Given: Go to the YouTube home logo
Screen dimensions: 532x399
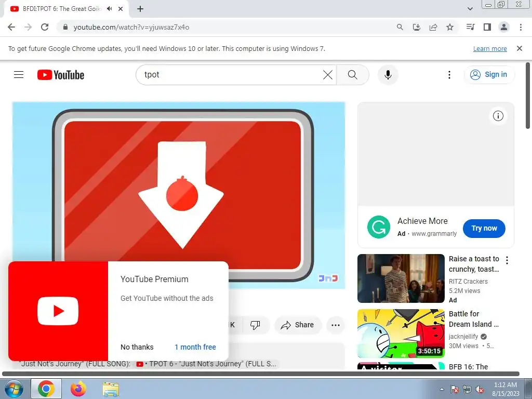Looking at the screenshot, I should pos(61,75).
